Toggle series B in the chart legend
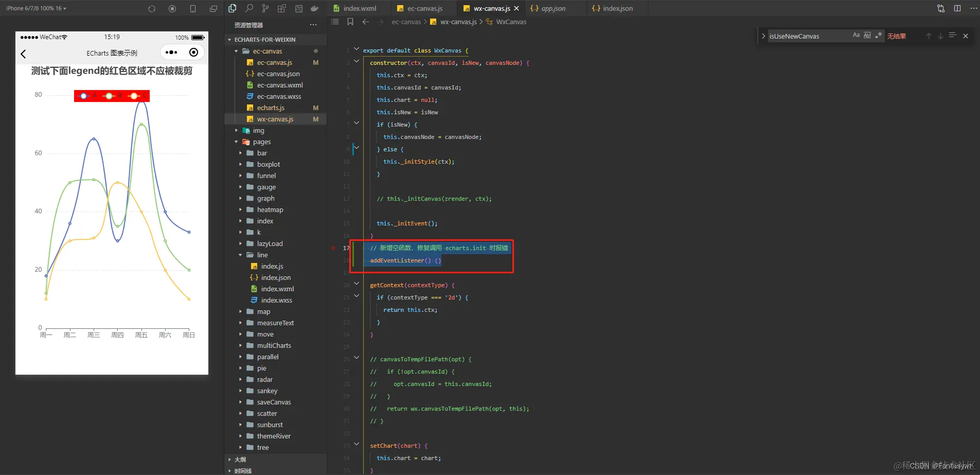The image size is (980, 475). (x=113, y=96)
